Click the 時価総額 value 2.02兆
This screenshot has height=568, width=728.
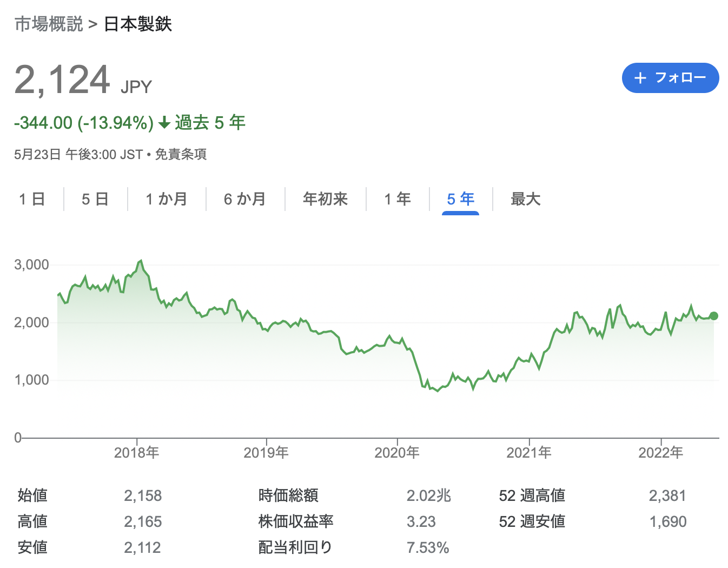[x=429, y=496]
